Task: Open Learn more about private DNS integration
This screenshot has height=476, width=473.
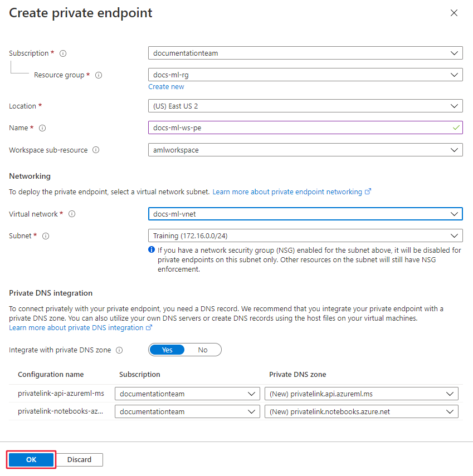Action: (x=76, y=328)
